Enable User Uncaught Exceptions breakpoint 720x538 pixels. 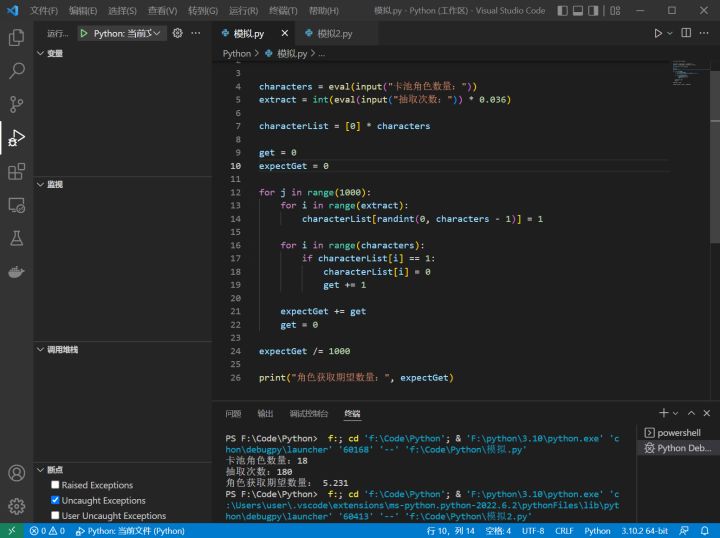pos(55,515)
